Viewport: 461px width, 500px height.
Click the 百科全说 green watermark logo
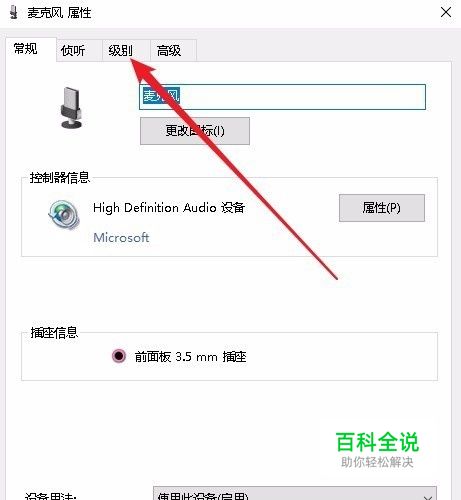click(377, 442)
